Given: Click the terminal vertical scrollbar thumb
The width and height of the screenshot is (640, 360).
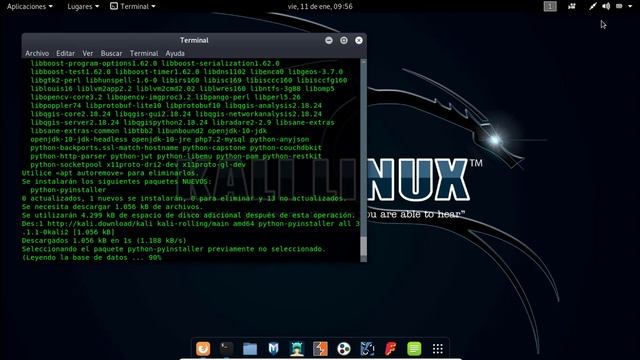Looking at the screenshot, I should (x=364, y=245).
